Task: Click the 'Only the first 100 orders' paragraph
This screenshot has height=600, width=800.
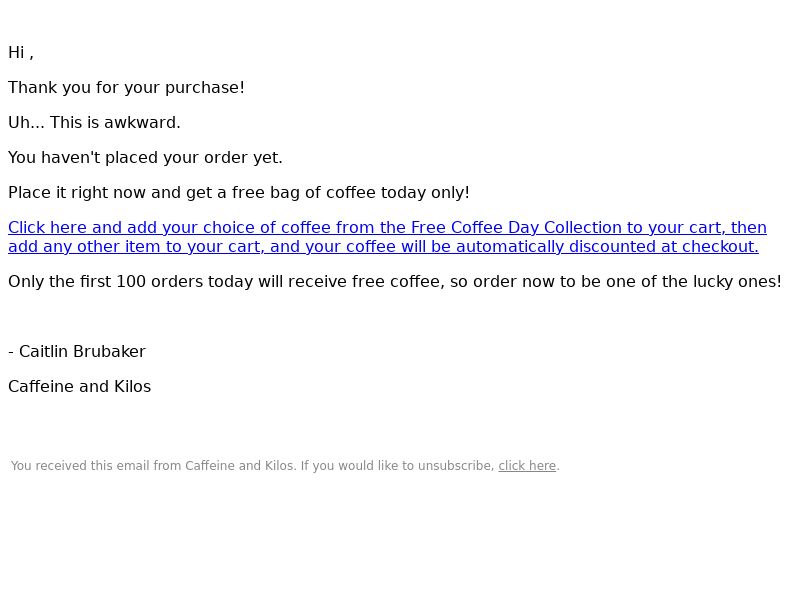Action: (x=394, y=282)
